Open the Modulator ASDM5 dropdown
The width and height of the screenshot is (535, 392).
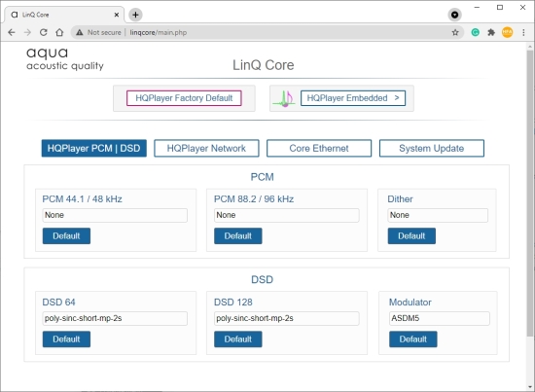tap(440, 318)
